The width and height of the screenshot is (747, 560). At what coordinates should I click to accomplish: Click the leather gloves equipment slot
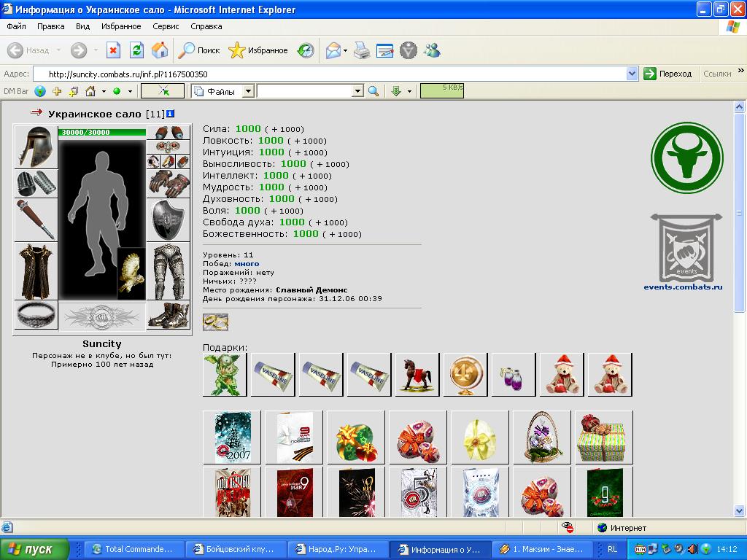tap(169, 183)
